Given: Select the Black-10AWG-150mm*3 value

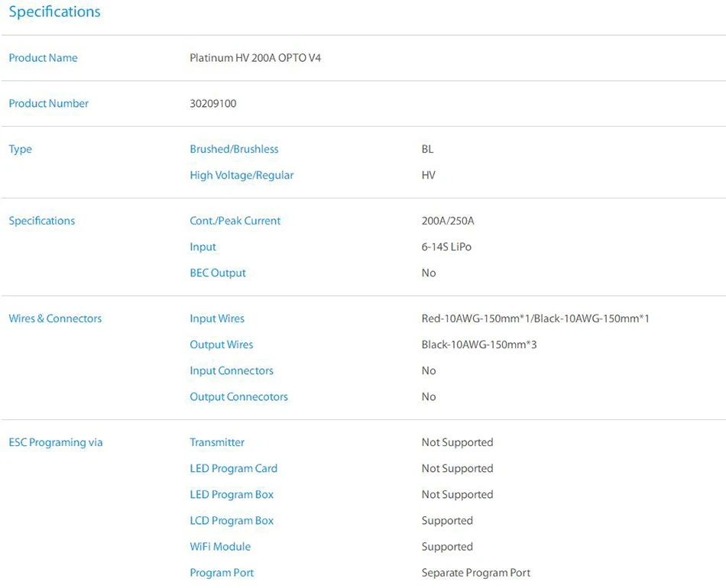Looking at the screenshot, I should [478, 344].
